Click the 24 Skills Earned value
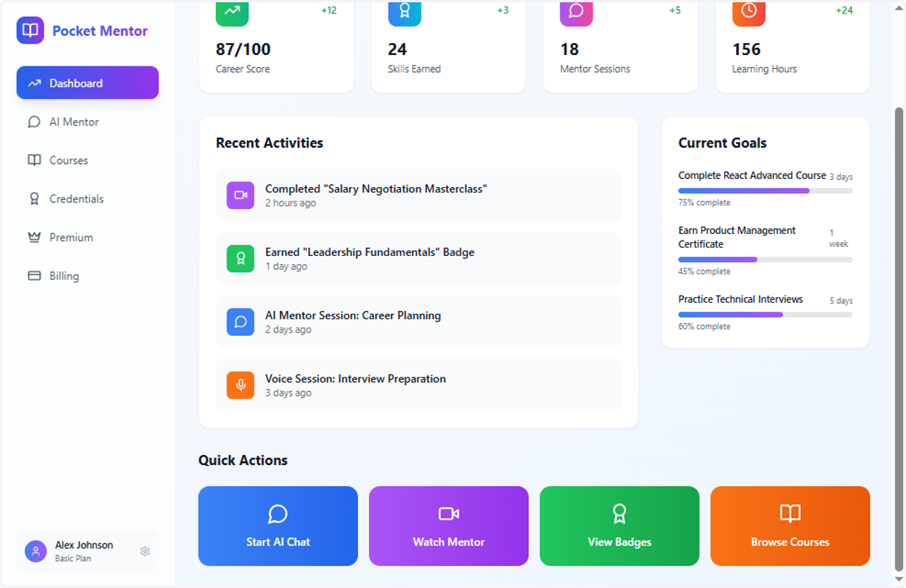Viewport: 906px width, 588px height. 397,49
